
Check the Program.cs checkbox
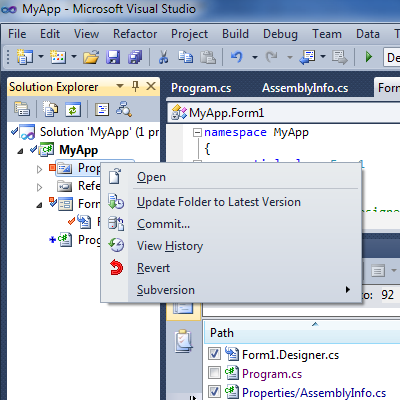pos(214,373)
